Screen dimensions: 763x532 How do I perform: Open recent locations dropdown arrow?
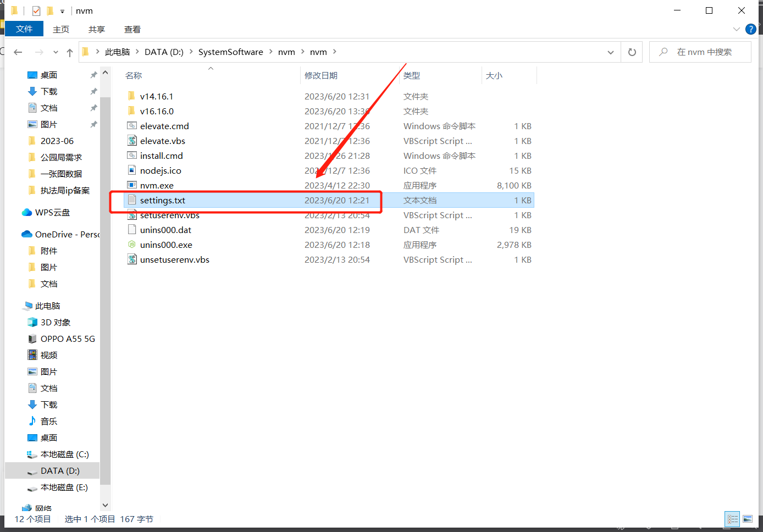tap(56, 52)
